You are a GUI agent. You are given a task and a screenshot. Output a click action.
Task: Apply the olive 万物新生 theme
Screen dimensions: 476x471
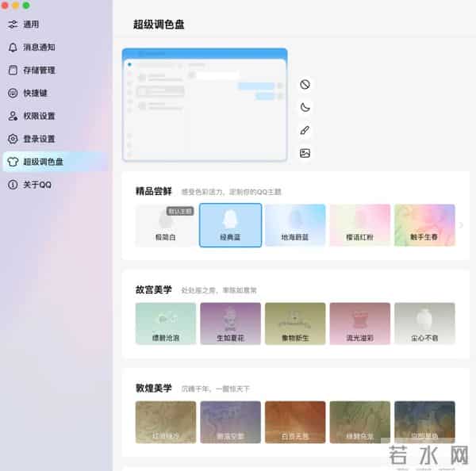coord(295,324)
